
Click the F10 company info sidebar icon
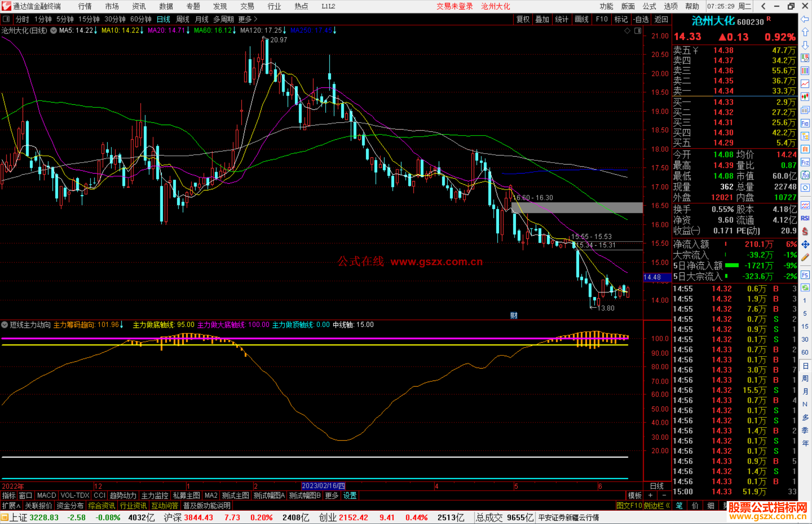[805, 123]
